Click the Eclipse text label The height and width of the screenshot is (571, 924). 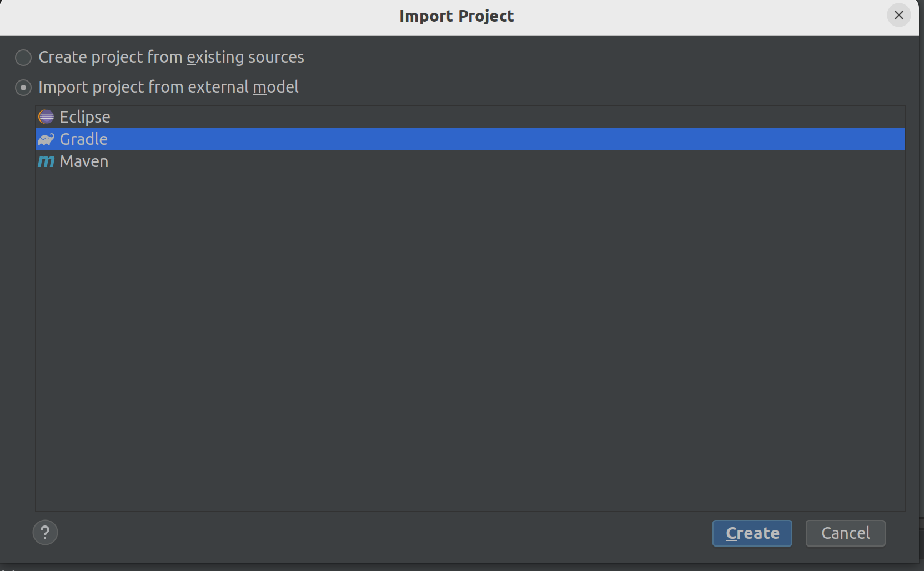coord(85,117)
